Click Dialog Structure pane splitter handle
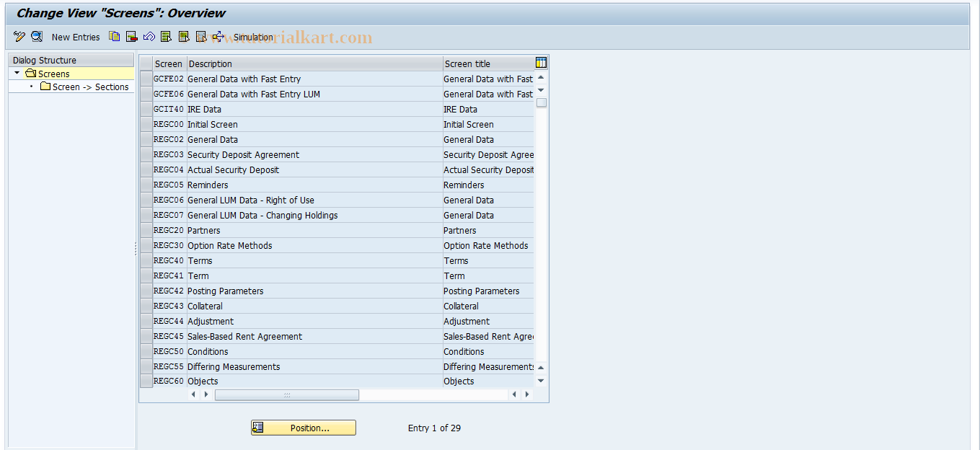Screen dimensions: 980x450 click(x=136, y=249)
